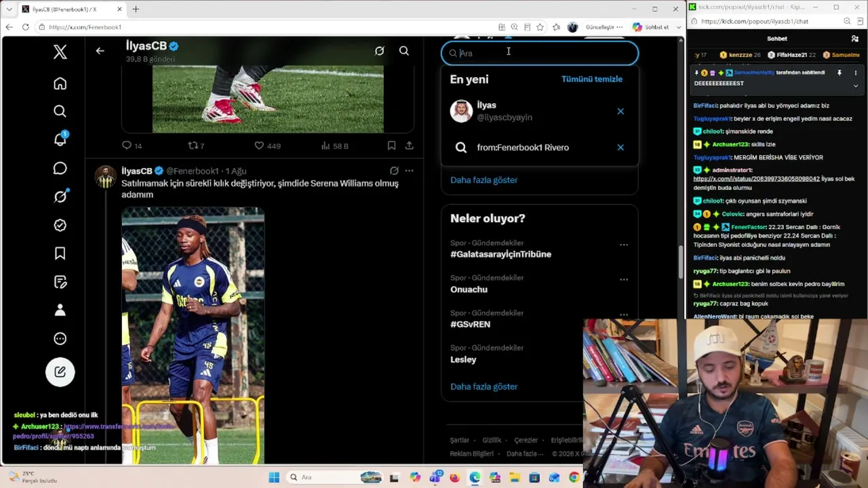Viewport: 868px width, 488px height.
Task: Open Reklam Bilgileri footer link
Action: coord(472,454)
